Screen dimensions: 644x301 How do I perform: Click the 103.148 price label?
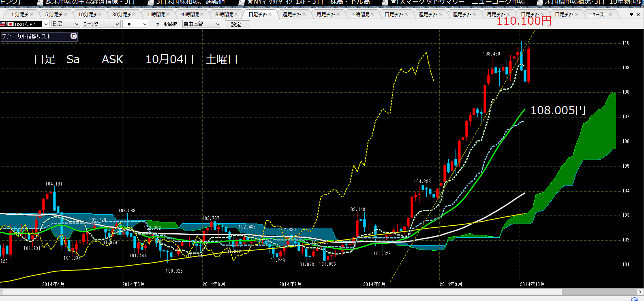tap(357, 209)
